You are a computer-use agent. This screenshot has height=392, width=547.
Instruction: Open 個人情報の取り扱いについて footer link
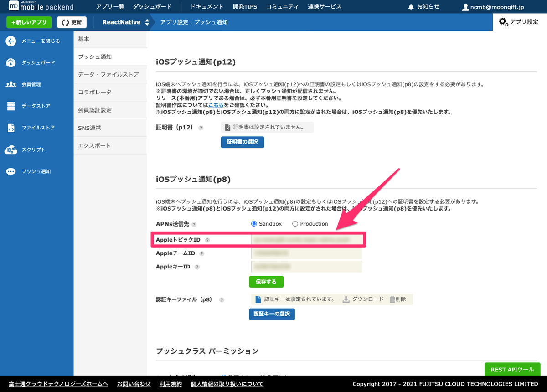tap(227, 384)
